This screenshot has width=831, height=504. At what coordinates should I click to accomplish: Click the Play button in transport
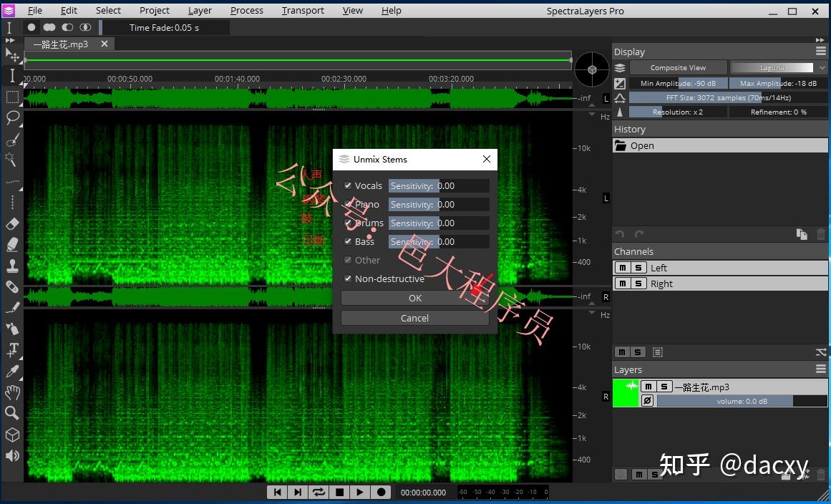coord(360,492)
